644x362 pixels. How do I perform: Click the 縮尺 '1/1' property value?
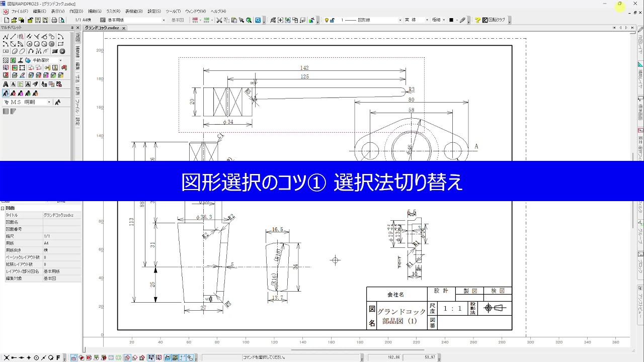(61, 236)
